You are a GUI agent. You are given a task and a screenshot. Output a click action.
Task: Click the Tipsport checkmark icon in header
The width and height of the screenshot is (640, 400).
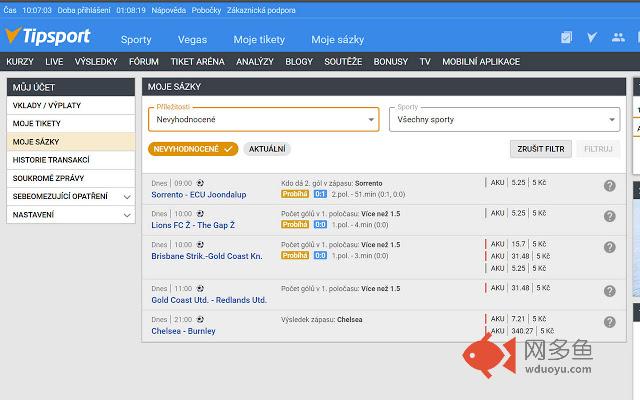(x=592, y=38)
